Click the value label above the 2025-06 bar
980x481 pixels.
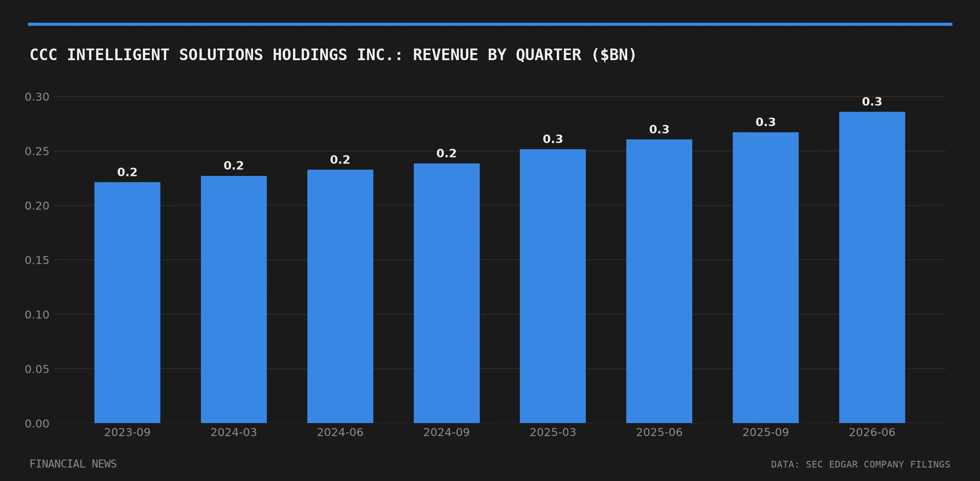[x=659, y=130]
